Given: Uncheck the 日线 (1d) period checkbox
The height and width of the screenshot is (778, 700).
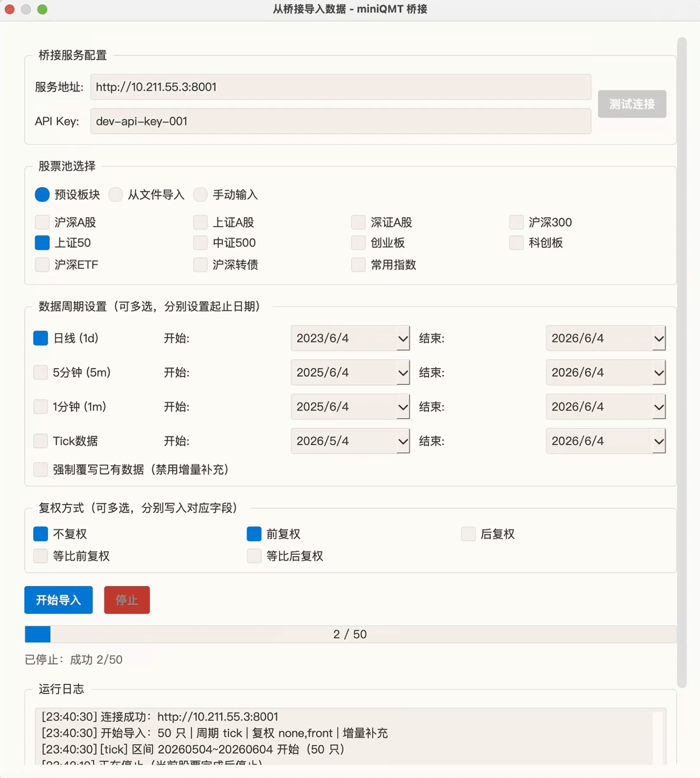Looking at the screenshot, I should 41,338.
